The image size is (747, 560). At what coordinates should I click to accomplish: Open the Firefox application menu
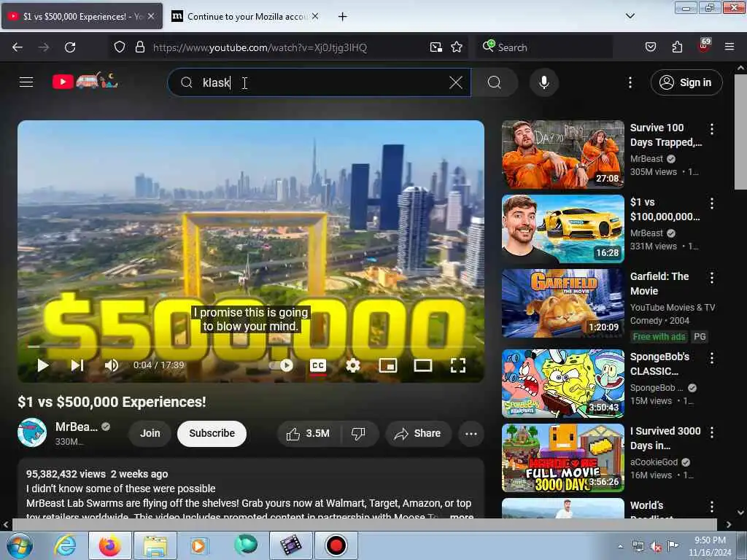coord(729,47)
